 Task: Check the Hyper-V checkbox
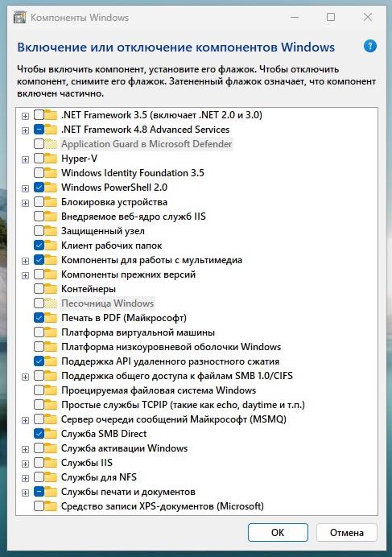click(x=39, y=159)
